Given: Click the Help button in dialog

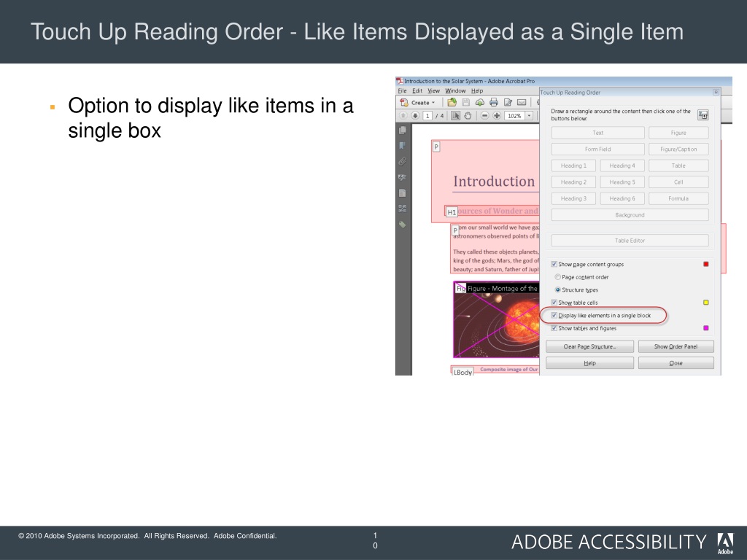Looking at the screenshot, I should (x=589, y=363).
